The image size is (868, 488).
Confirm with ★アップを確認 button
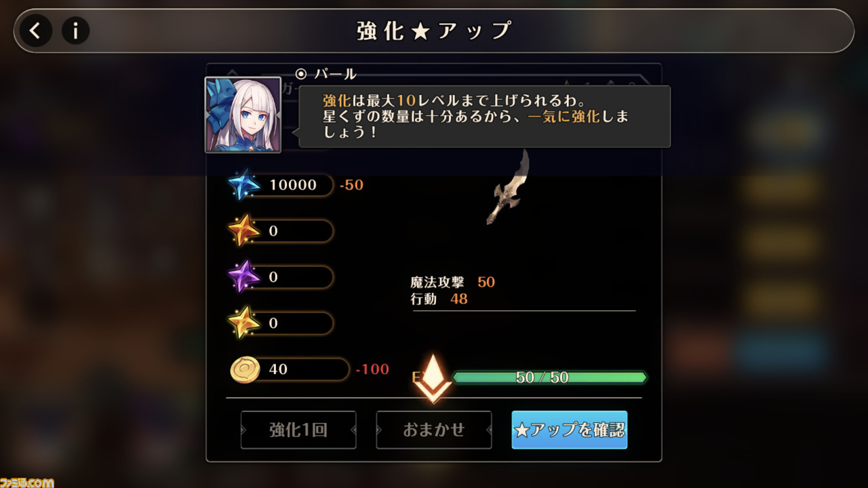(x=570, y=430)
